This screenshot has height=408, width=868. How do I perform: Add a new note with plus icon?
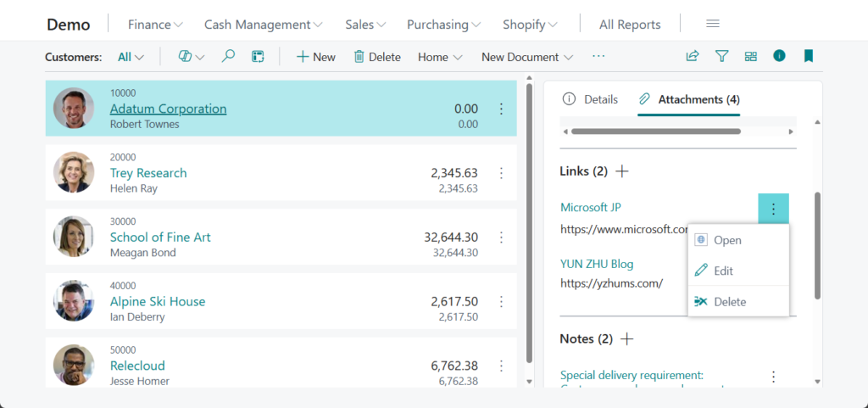tap(627, 339)
